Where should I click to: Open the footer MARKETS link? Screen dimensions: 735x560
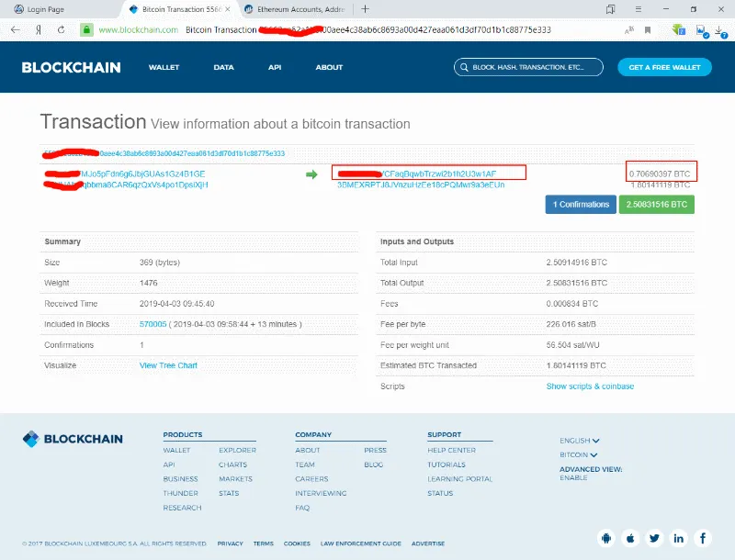point(236,479)
